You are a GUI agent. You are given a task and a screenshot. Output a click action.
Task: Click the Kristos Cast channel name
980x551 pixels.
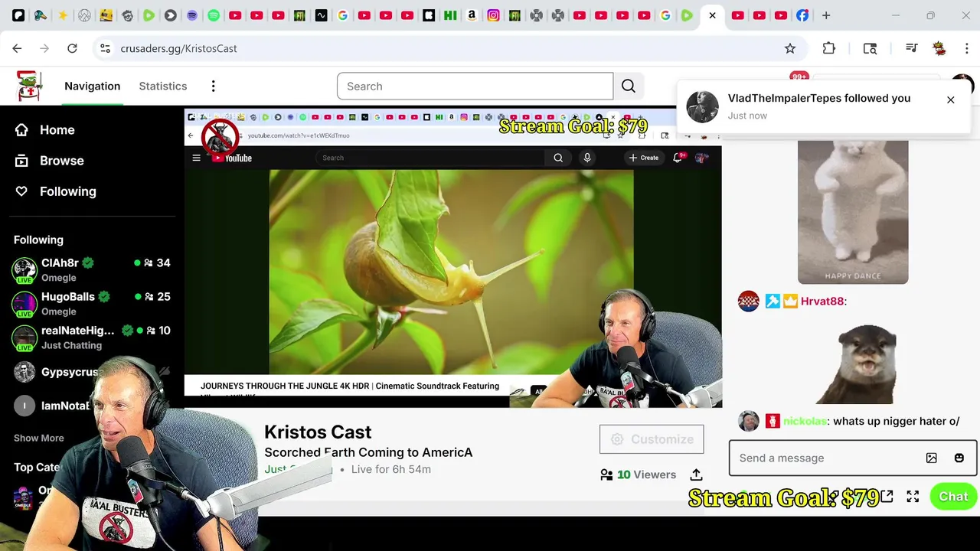pyautogui.click(x=318, y=432)
